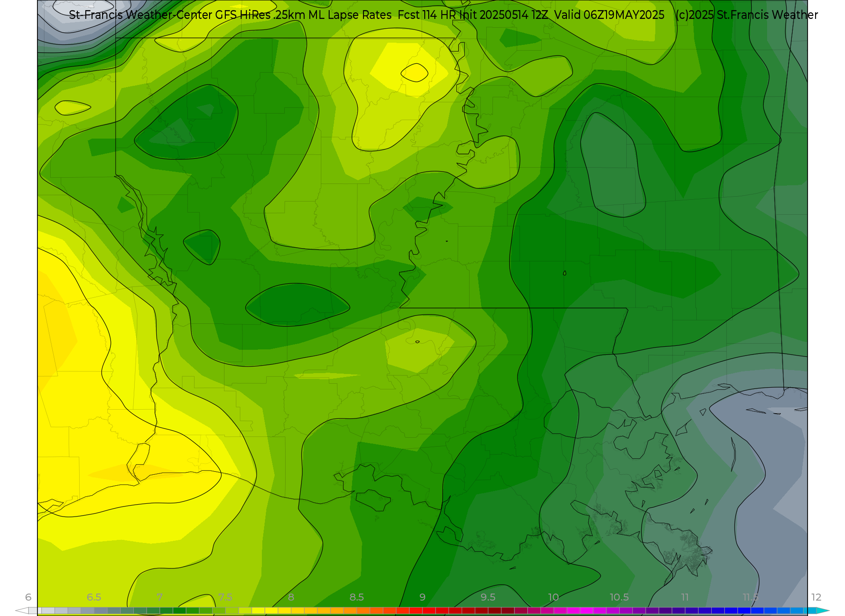The image size is (845, 616).
Task: Click the '10' colorbar label
Action: 553,597
